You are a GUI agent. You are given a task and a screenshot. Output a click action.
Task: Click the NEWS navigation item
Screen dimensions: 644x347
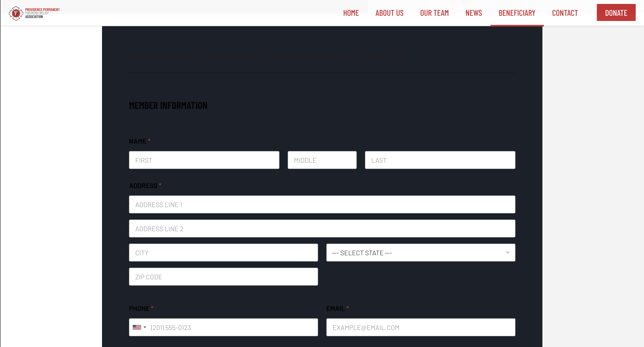[x=474, y=12]
